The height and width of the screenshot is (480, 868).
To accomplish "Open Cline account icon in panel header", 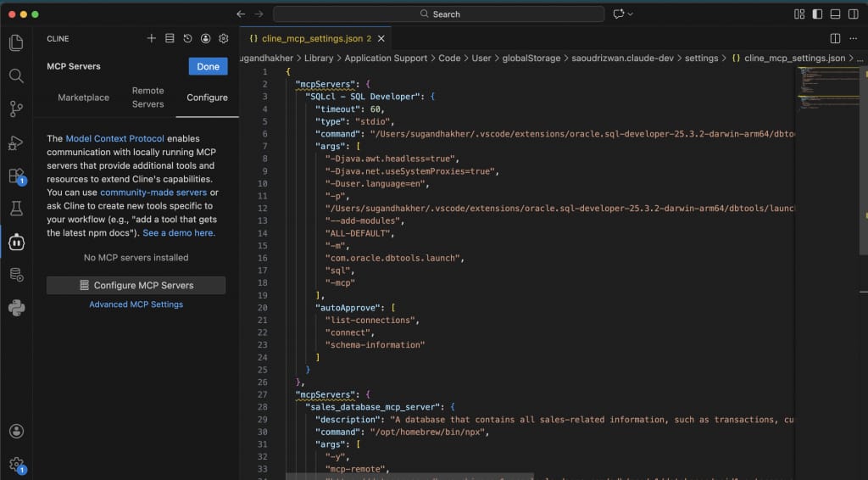I will [206, 38].
